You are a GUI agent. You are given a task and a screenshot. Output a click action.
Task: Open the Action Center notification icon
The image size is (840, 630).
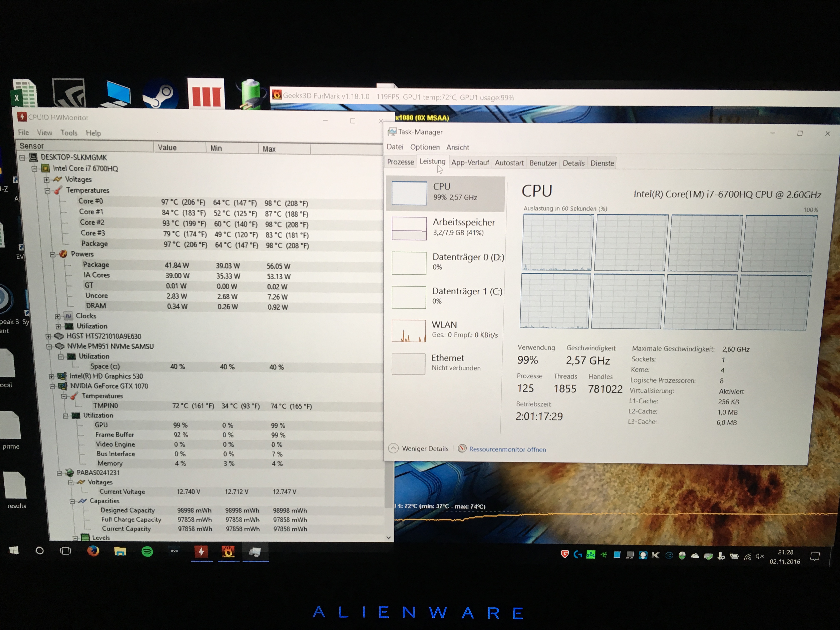pyautogui.click(x=815, y=557)
